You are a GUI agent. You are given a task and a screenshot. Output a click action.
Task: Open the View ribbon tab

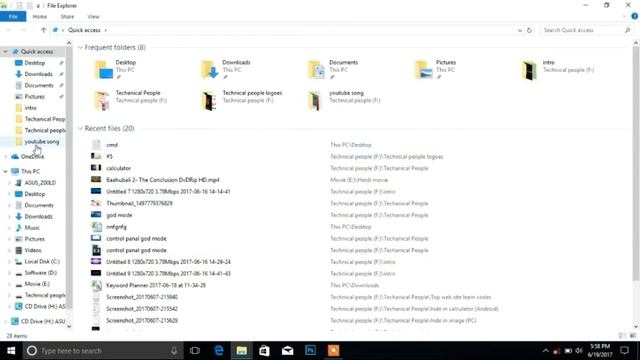tap(93, 16)
